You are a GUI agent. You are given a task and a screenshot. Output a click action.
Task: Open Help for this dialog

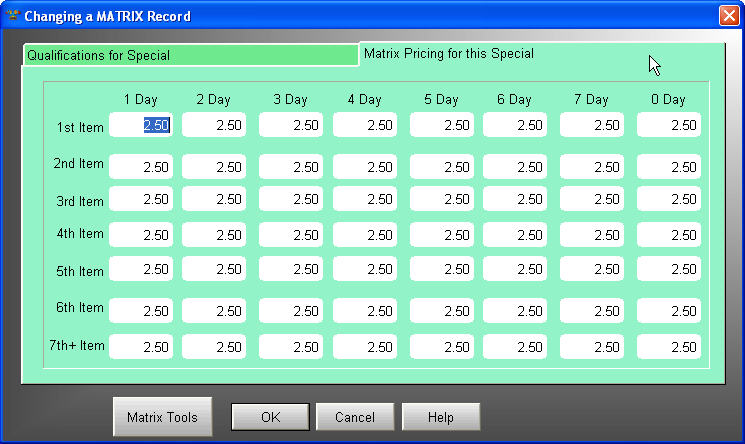click(440, 417)
